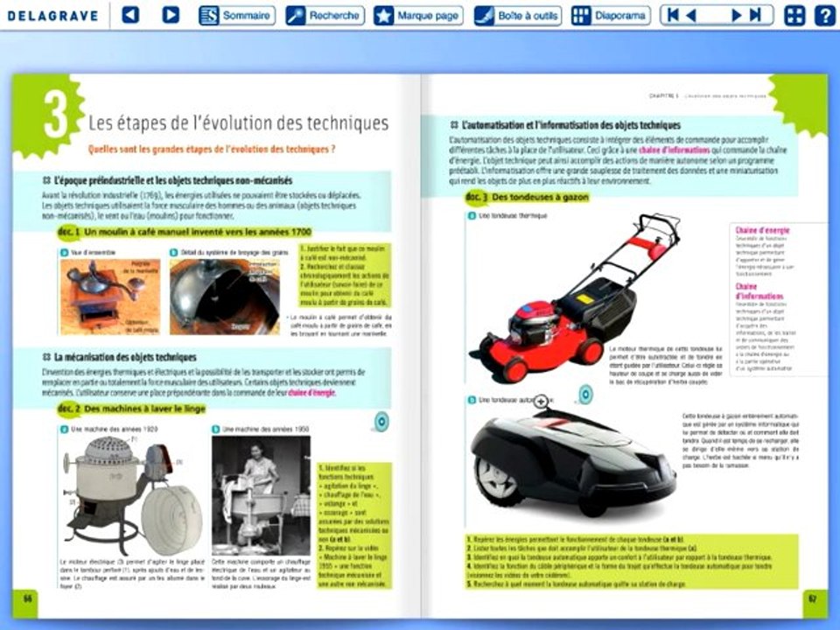Viewport: 840px width, 630px height.
Task: Click the chapter title 'Les étapes de l'évolution des techniques'
Action: point(238,123)
